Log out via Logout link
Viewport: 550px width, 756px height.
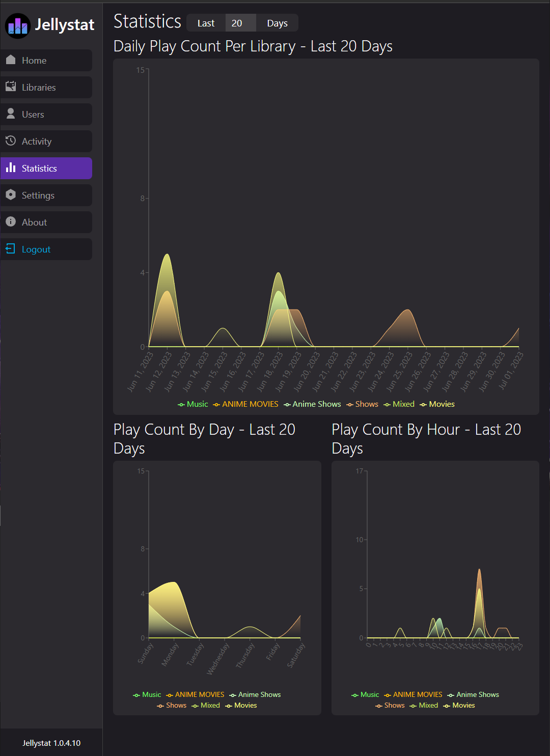click(x=46, y=249)
